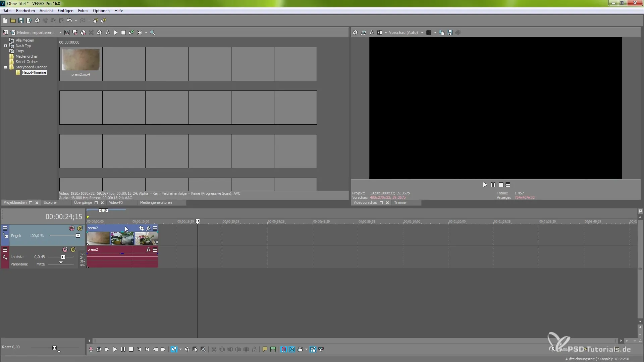The image size is (644, 362).
Task: Open Event FX on prem2 video event
Action: click(x=148, y=228)
